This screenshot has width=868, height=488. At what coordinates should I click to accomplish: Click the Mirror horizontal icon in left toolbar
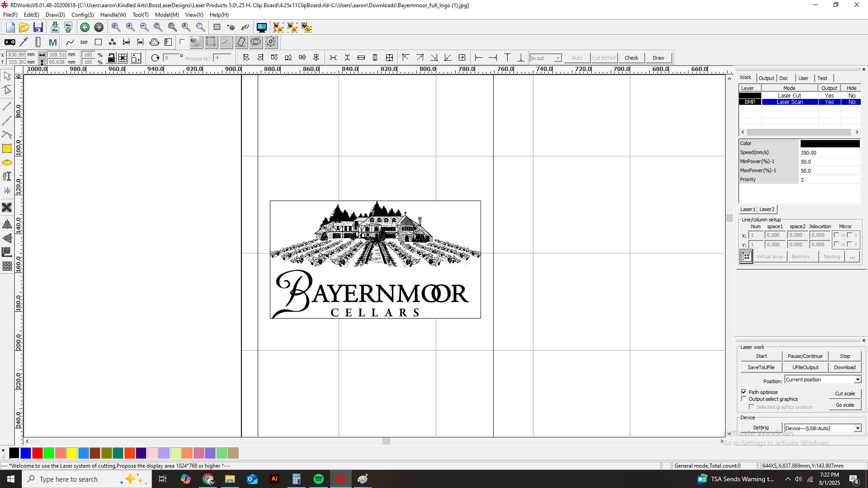coord(7,225)
